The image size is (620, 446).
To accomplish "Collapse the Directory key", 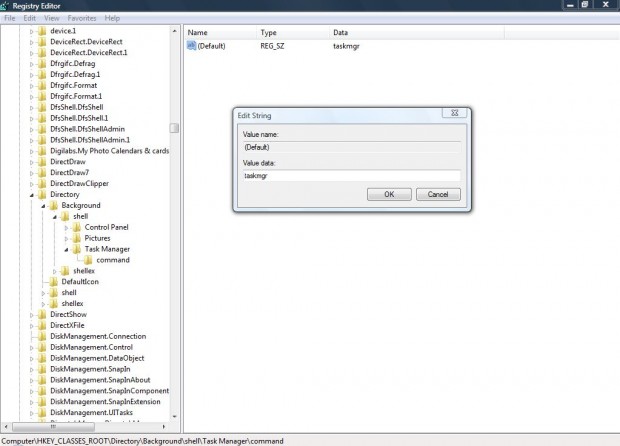I will [32, 195].
